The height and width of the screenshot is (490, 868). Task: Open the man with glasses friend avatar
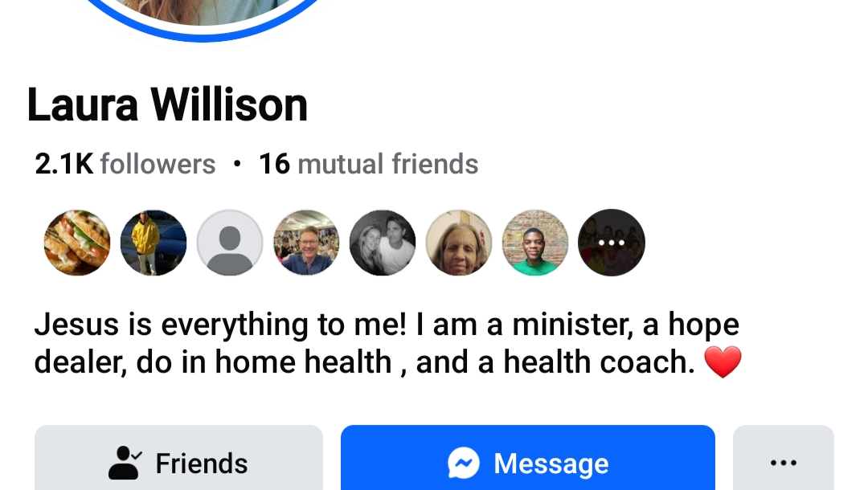306,243
